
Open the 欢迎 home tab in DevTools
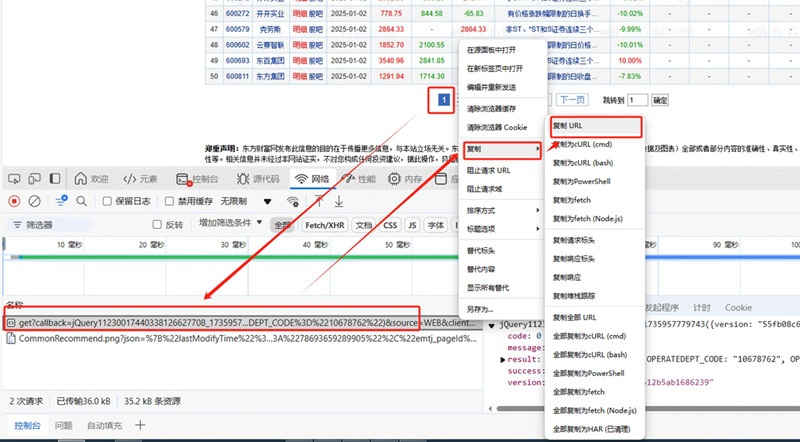(x=91, y=179)
